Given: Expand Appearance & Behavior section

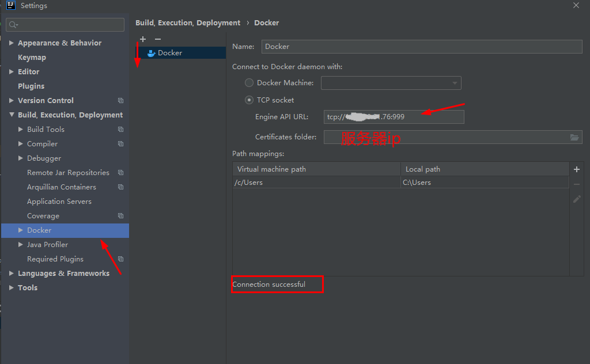Looking at the screenshot, I should 12,43.
